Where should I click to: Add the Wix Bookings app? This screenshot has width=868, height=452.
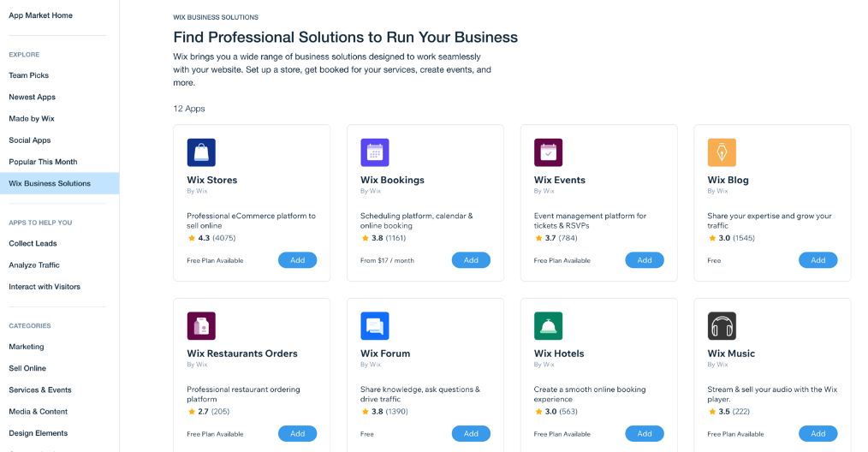(471, 260)
